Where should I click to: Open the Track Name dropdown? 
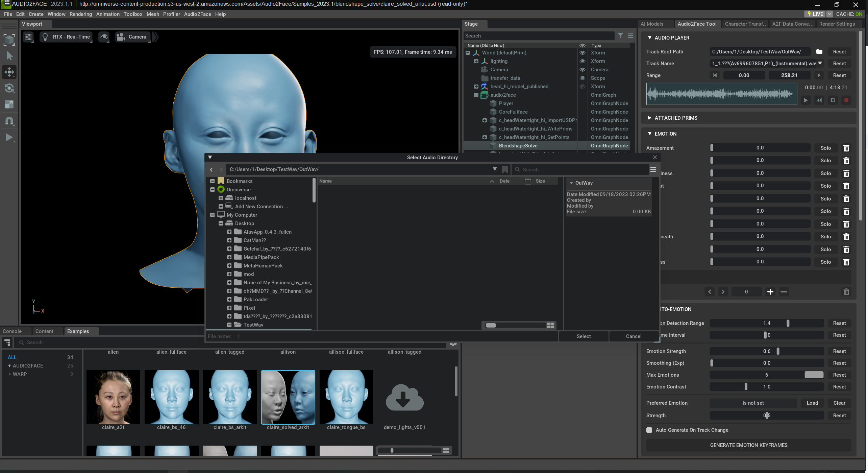pos(820,64)
